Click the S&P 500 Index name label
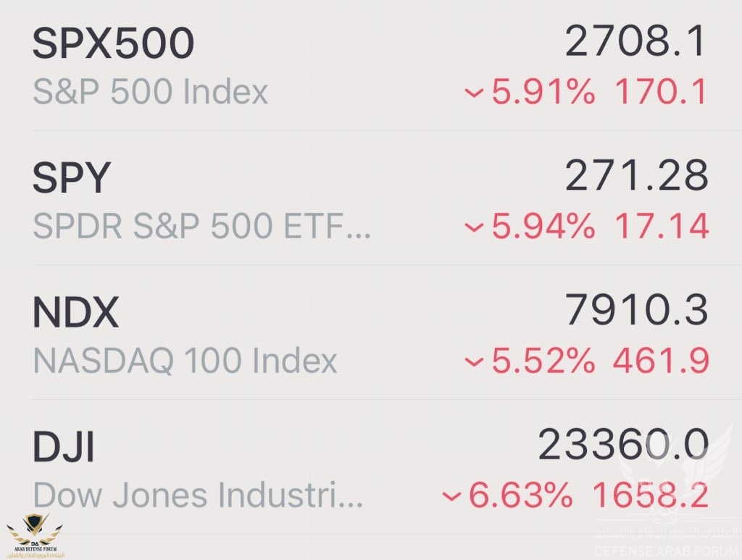 151,92
